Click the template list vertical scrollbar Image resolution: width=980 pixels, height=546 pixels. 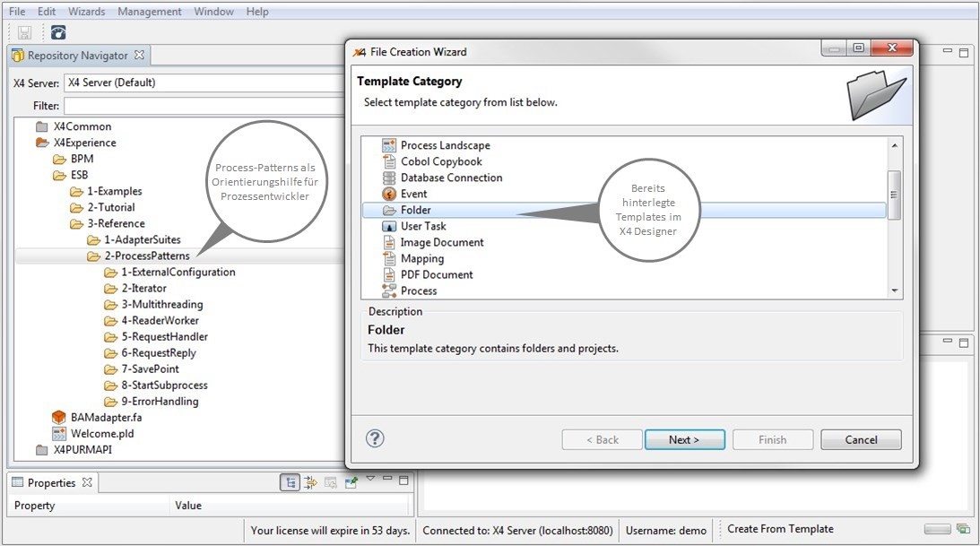pos(893,195)
